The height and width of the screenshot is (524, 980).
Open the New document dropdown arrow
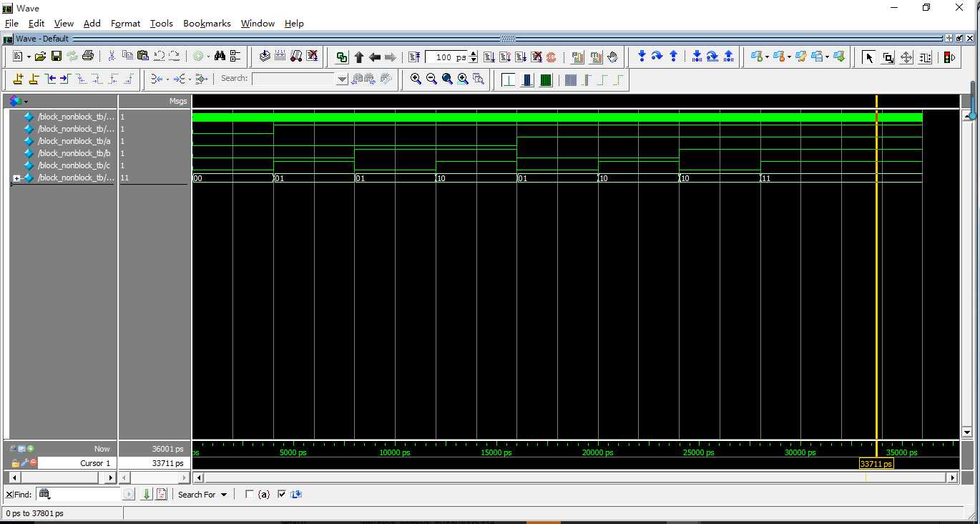pyautogui.click(x=29, y=57)
